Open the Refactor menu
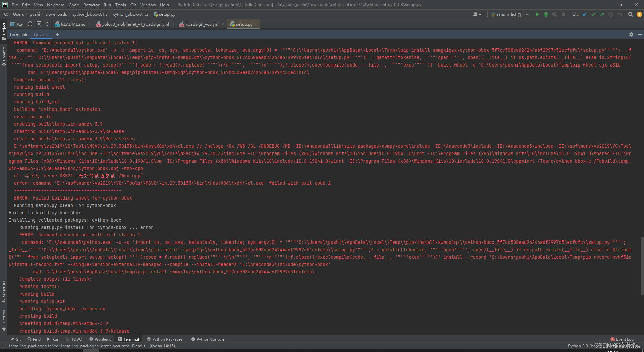644x352 pixels. coord(91,5)
